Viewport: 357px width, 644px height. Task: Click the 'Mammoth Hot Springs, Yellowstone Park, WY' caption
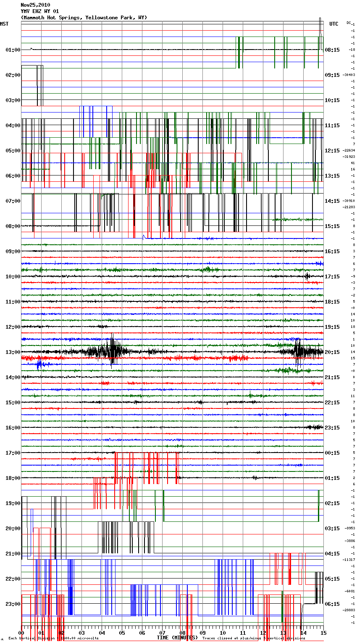coord(84,18)
